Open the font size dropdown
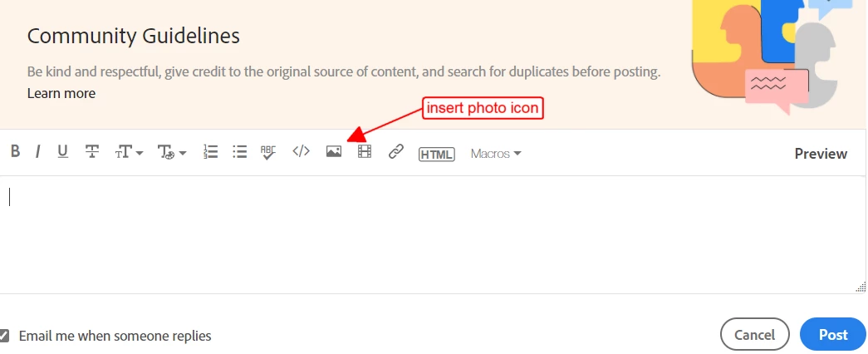This screenshot has width=868, height=354. (x=129, y=152)
